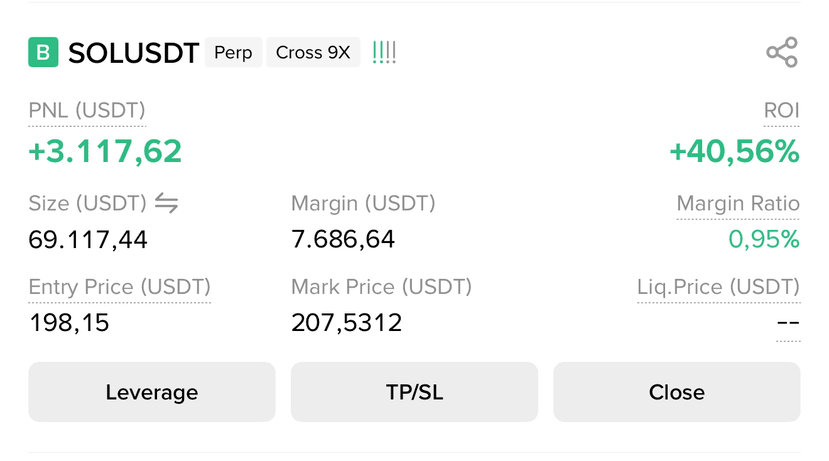Tap the ADL indicator bars icon

[384, 52]
